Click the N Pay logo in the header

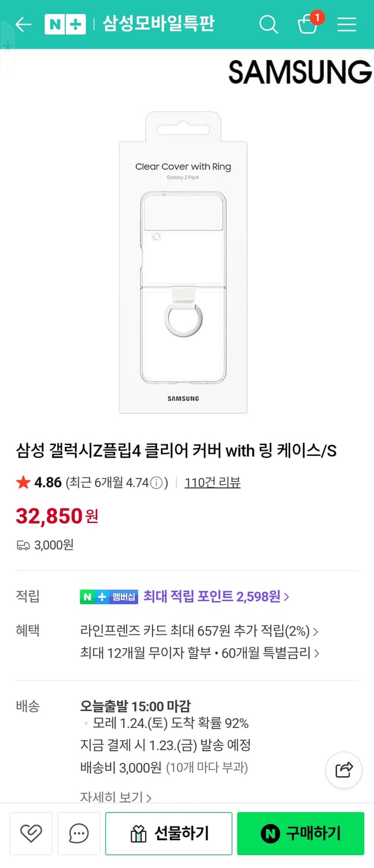pyautogui.click(x=65, y=24)
